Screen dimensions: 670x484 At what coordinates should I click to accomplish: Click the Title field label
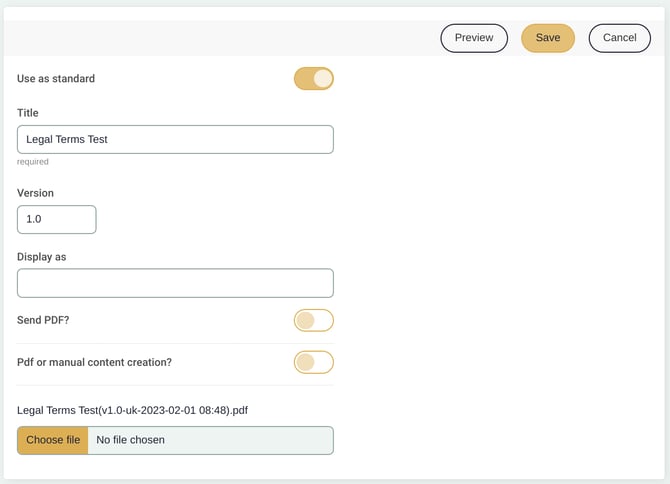[x=28, y=113]
